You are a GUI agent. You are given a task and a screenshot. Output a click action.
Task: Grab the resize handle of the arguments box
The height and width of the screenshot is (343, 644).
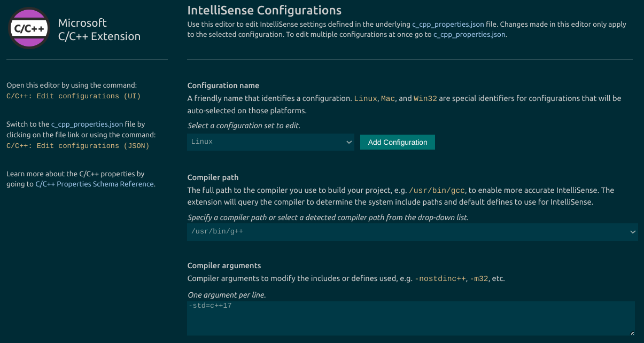tap(632, 333)
